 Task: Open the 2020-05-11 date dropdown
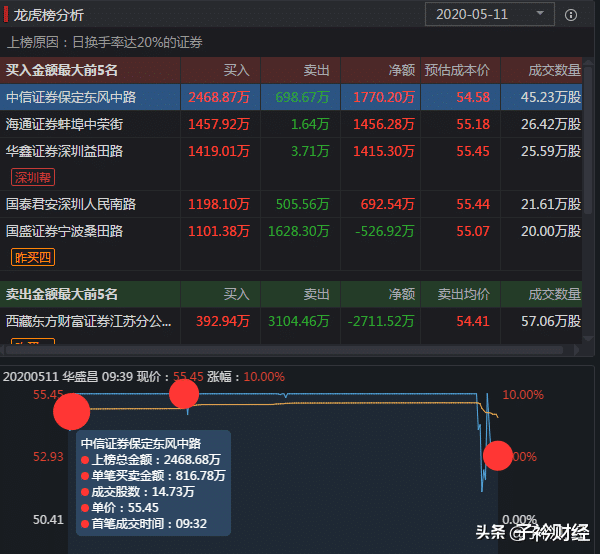[x=489, y=15]
